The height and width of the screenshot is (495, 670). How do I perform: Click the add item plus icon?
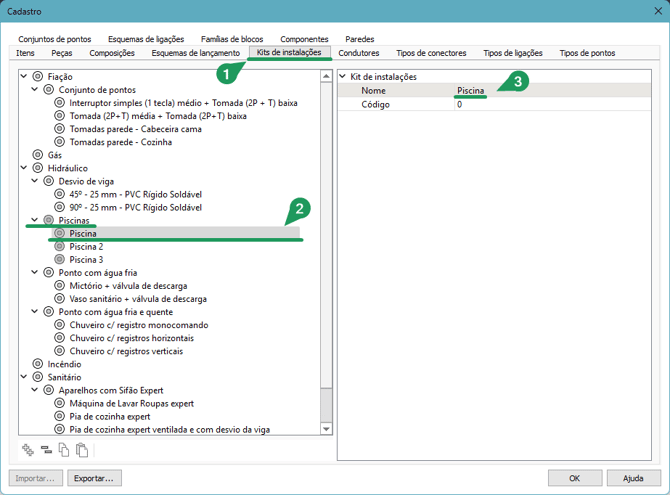[x=28, y=450]
